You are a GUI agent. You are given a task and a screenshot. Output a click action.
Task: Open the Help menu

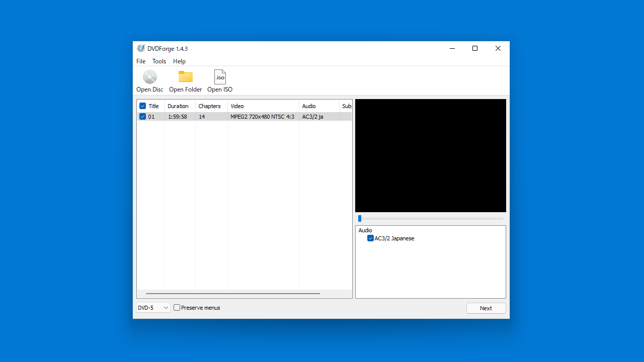(179, 61)
